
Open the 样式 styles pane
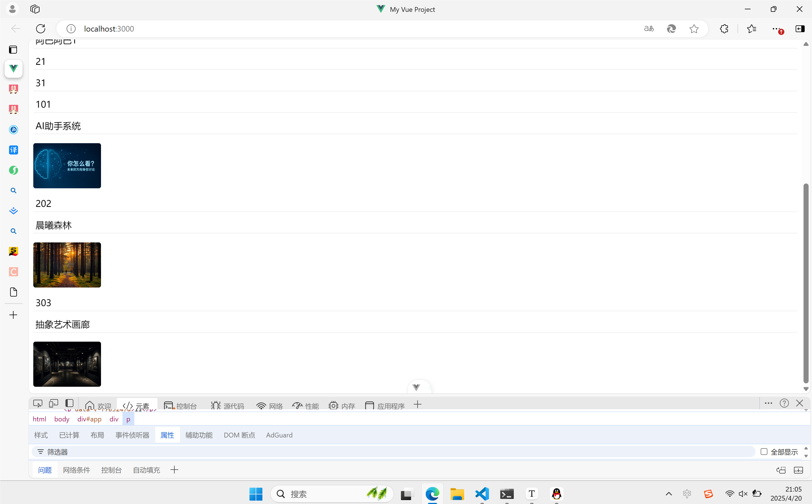point(41,435)
